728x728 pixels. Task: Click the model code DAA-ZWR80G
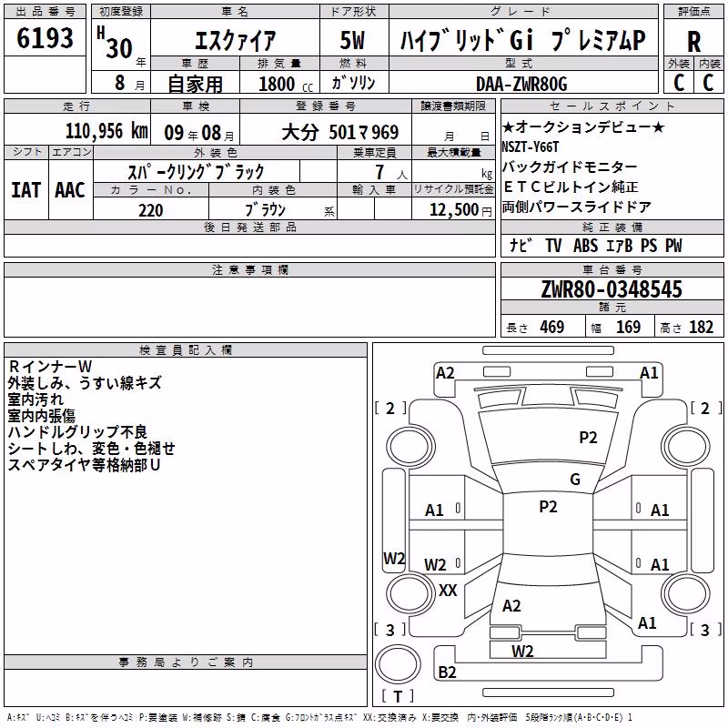pos(521,84)
